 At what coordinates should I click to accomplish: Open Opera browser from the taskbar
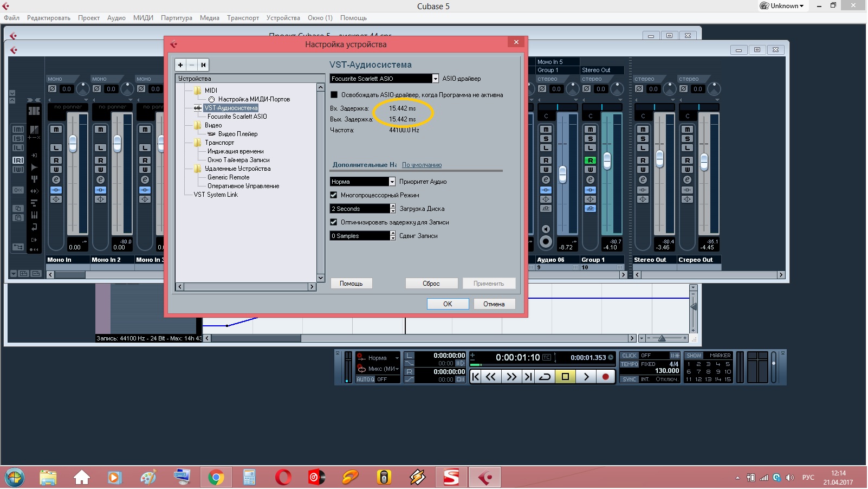tap(283, 478)
